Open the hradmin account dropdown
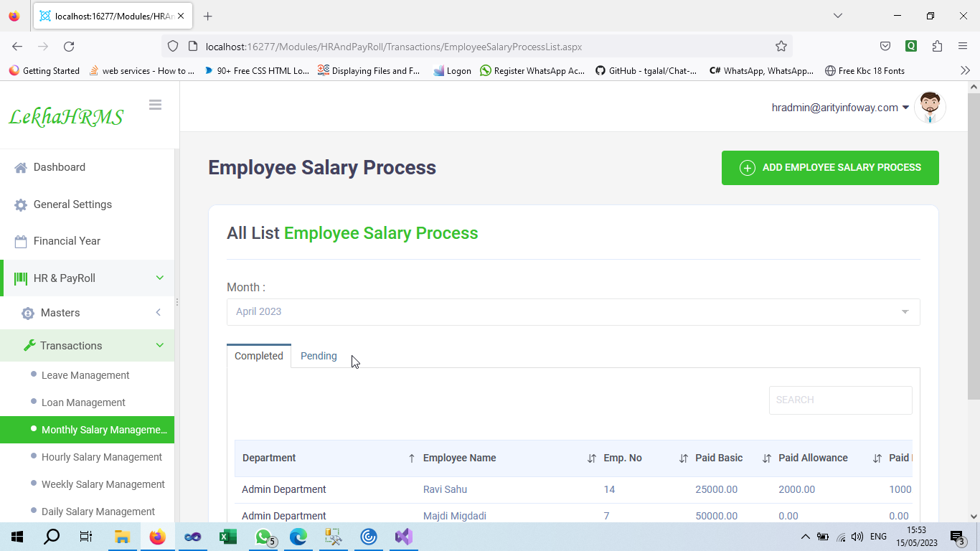980x551 pixels. coord(840,108)
